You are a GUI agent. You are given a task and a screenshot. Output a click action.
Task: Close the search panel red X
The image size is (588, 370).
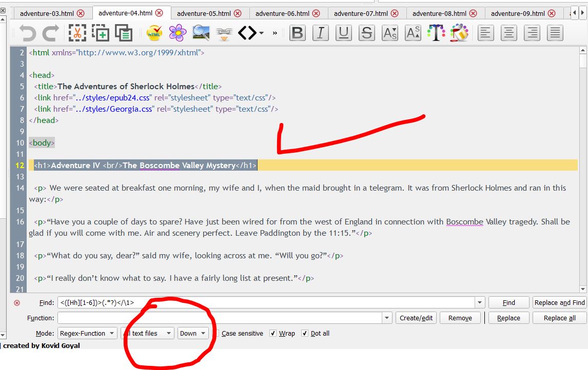17,302
